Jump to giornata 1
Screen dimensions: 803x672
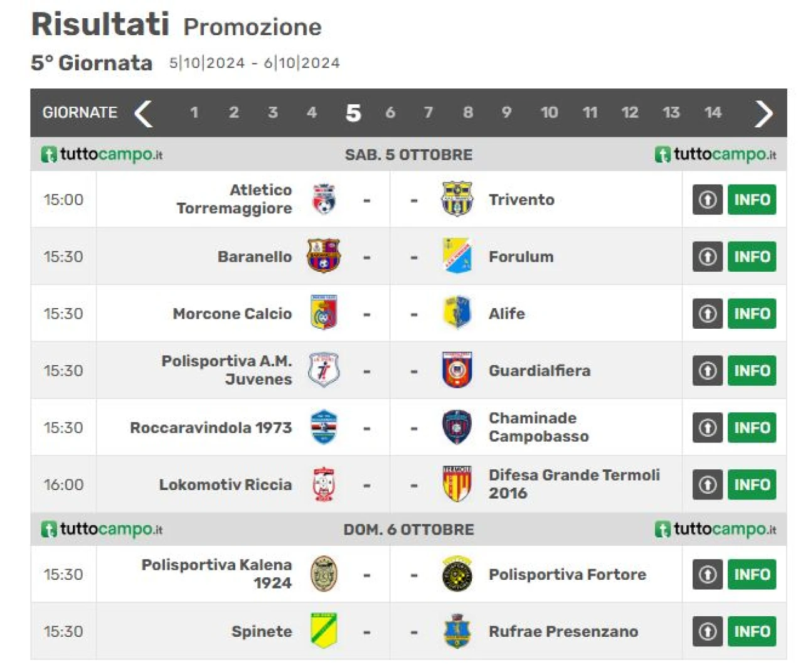click(x=194, y=113)
